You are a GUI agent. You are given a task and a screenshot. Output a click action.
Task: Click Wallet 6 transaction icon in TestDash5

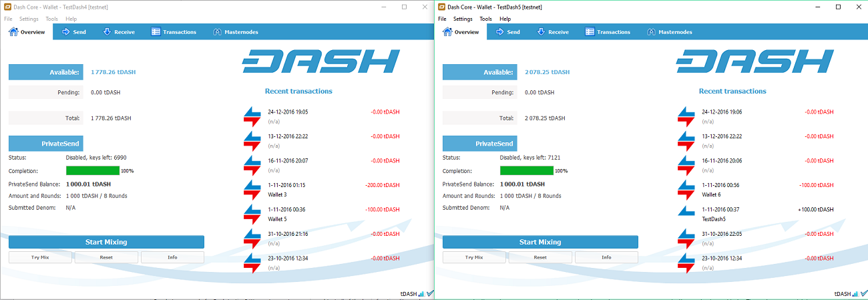(x=686, y=190)
